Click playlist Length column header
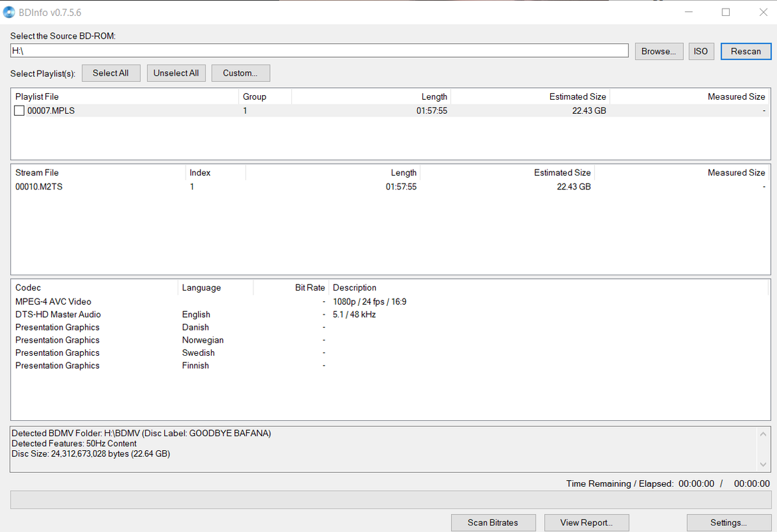This screenshot has width=777, height=532. pos(371,96)
